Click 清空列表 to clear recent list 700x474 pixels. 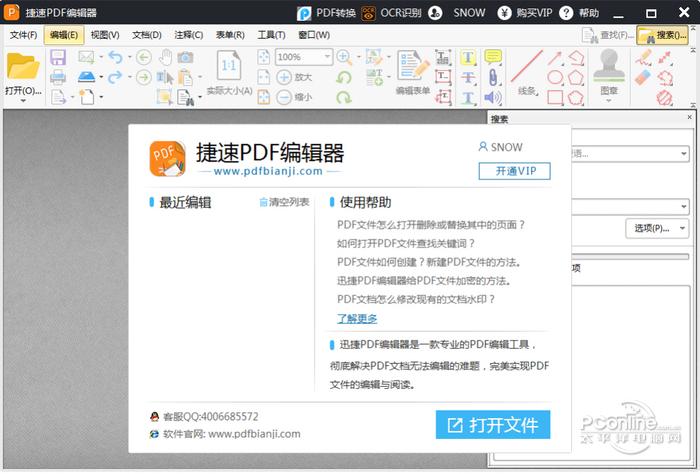[x=284, y=202]
